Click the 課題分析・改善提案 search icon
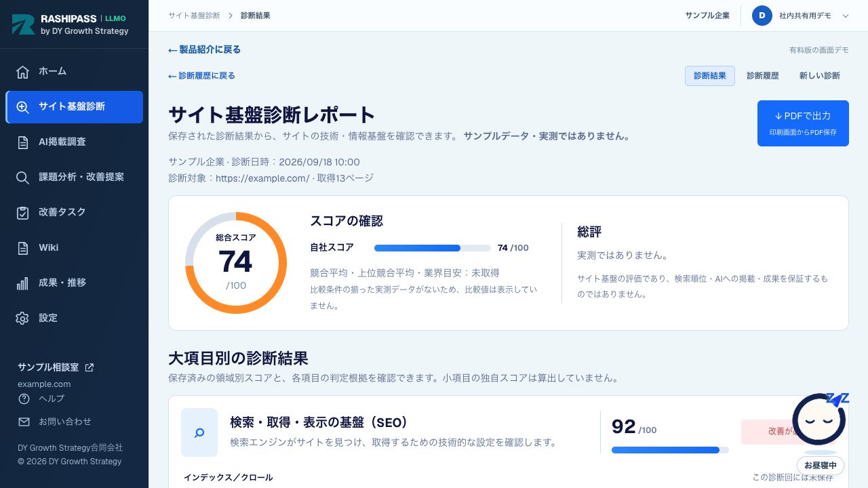 (22, 178)
